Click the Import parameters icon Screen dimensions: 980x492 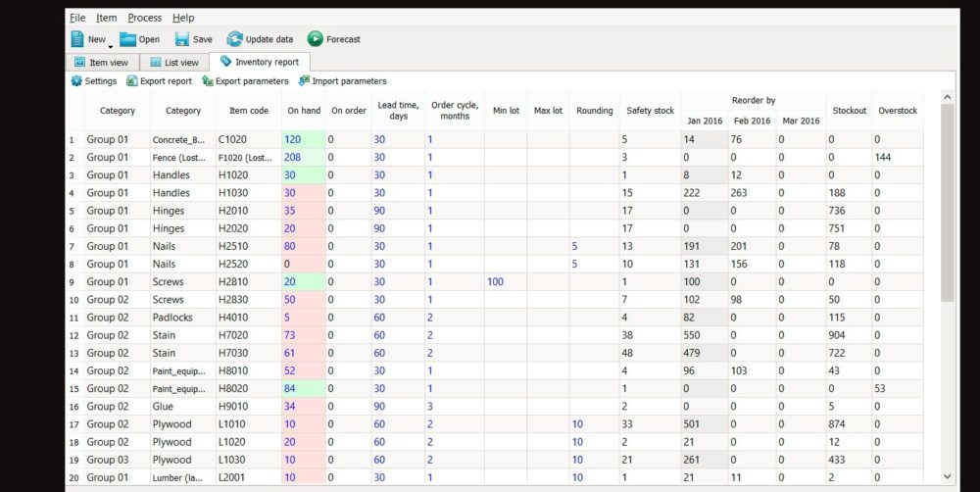pos(305,81)
